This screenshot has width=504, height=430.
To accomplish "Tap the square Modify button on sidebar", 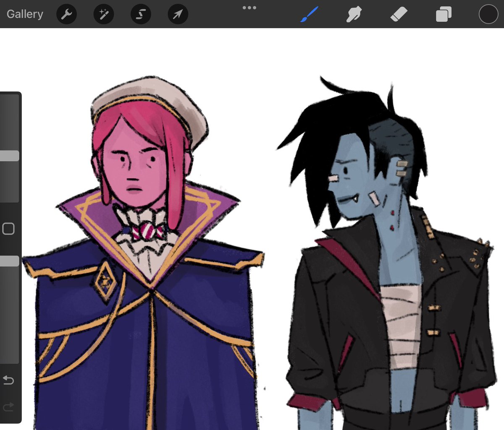I will pos(8,229).
